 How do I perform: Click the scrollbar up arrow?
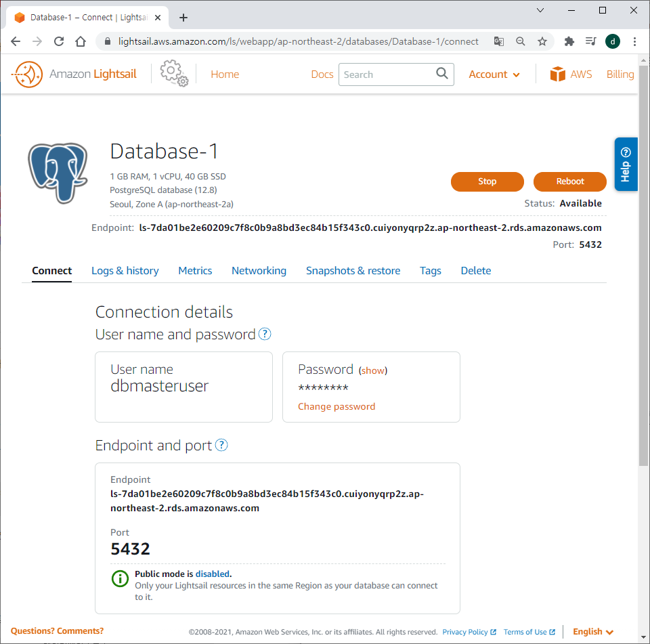(x=643, y=60)
